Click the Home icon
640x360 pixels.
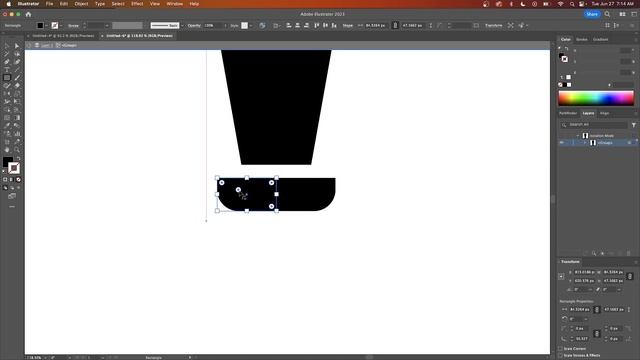pyautogui.click(x=28, y=14)
